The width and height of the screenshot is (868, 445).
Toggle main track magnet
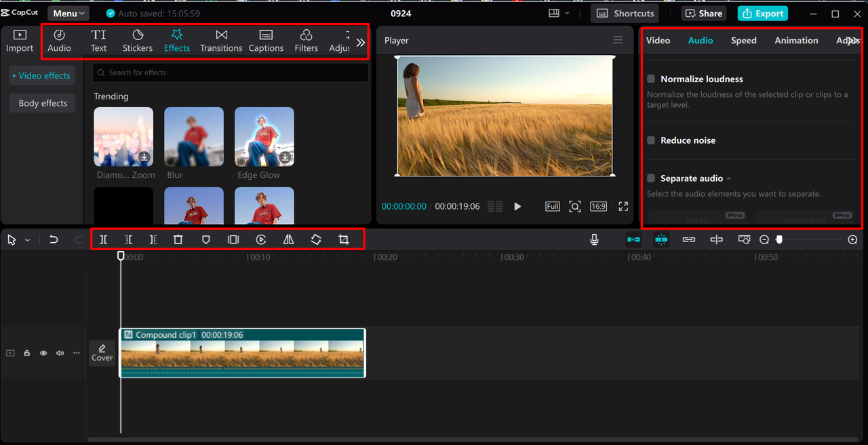[x=633, y=239]
